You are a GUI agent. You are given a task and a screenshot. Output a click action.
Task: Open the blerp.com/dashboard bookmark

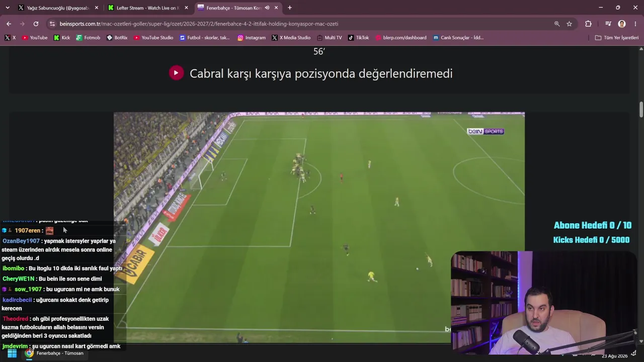click(401, 38)
